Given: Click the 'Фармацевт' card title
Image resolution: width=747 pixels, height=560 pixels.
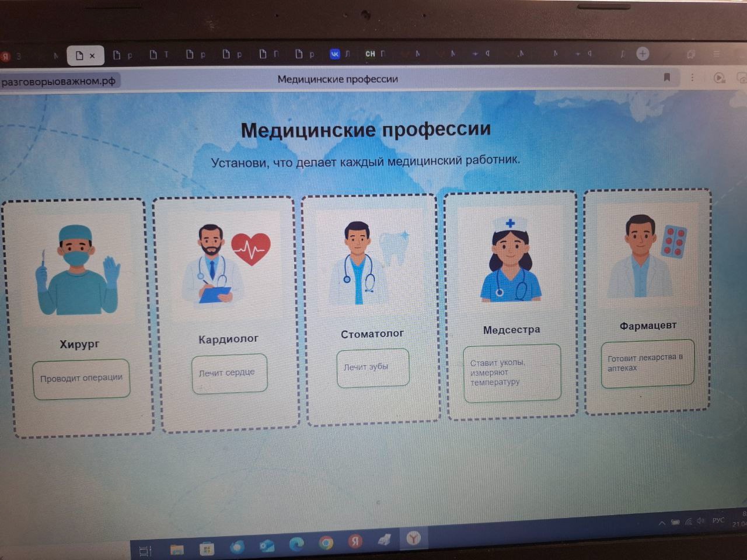Looking at the screenshot, I should click(x=648, y=325).
